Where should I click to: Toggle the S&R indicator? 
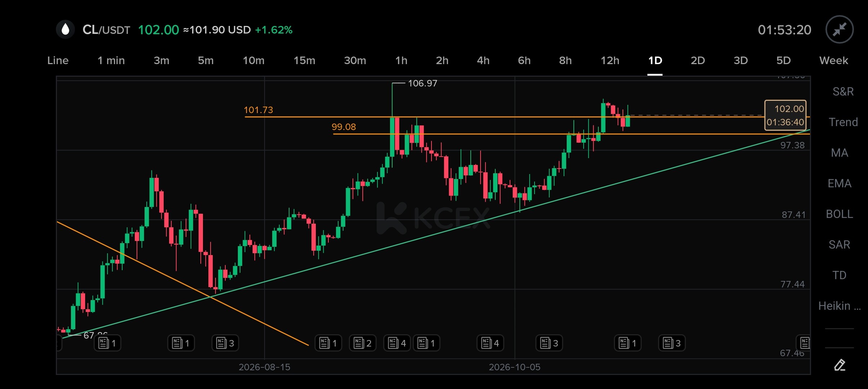[843, 91]
